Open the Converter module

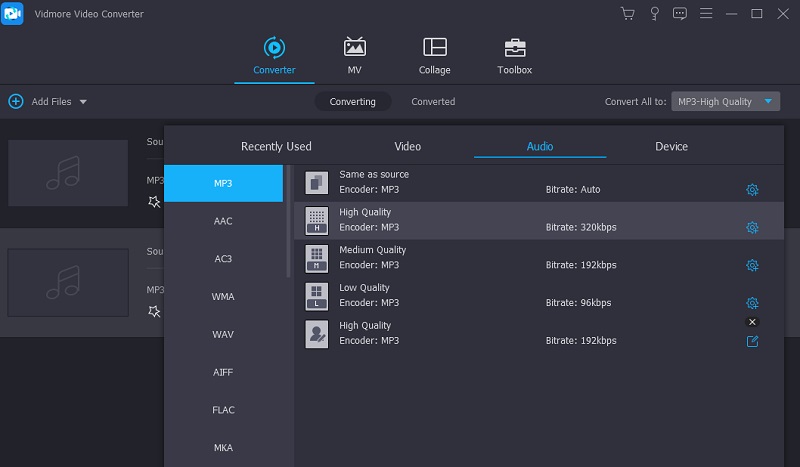tap(273, 55)
